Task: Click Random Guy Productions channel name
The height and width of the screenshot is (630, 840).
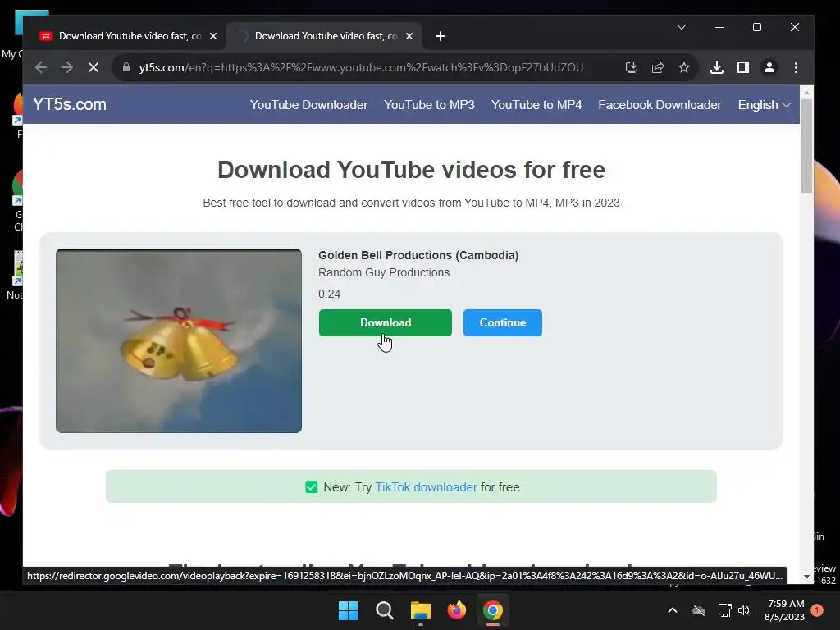Action: (x=384, y=272)
